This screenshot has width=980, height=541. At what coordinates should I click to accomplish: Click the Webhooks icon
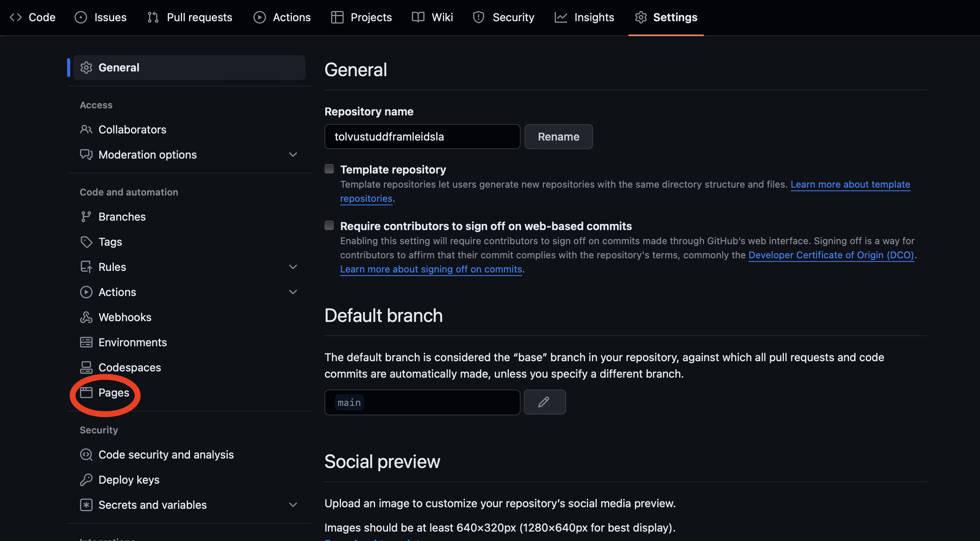(x=86, y=317)
